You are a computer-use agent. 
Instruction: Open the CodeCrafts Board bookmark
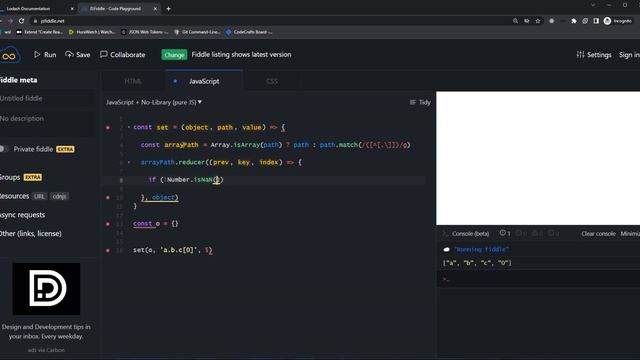[249, 32]
